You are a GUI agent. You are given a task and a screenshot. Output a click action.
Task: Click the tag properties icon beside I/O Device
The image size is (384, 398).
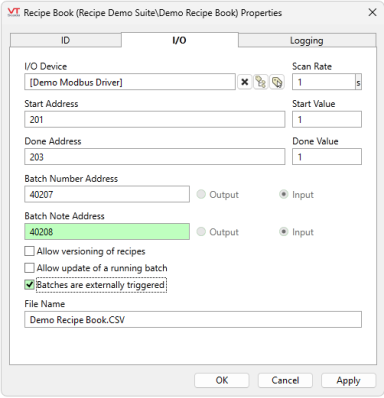click(x=277, y=82)
